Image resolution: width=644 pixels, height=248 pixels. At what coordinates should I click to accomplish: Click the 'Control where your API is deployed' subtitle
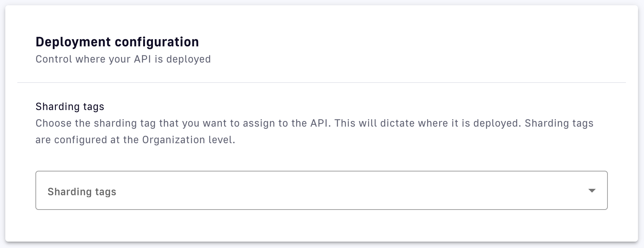123,59
